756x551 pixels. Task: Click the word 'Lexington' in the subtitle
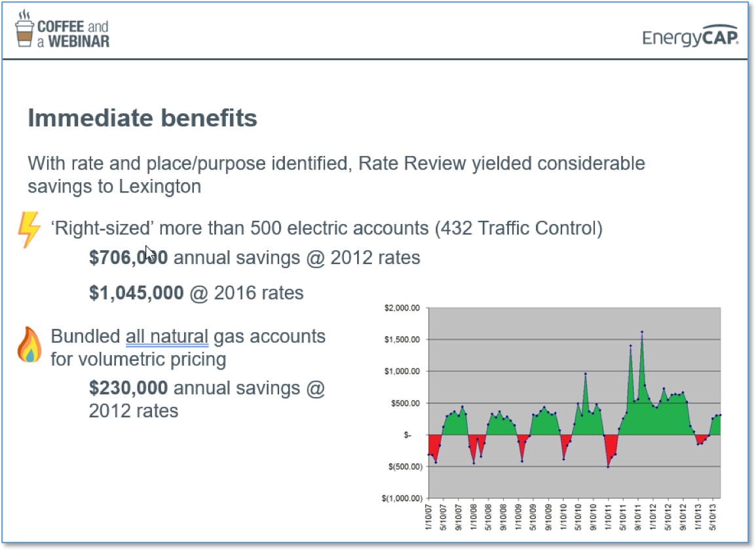coord(159,186)
